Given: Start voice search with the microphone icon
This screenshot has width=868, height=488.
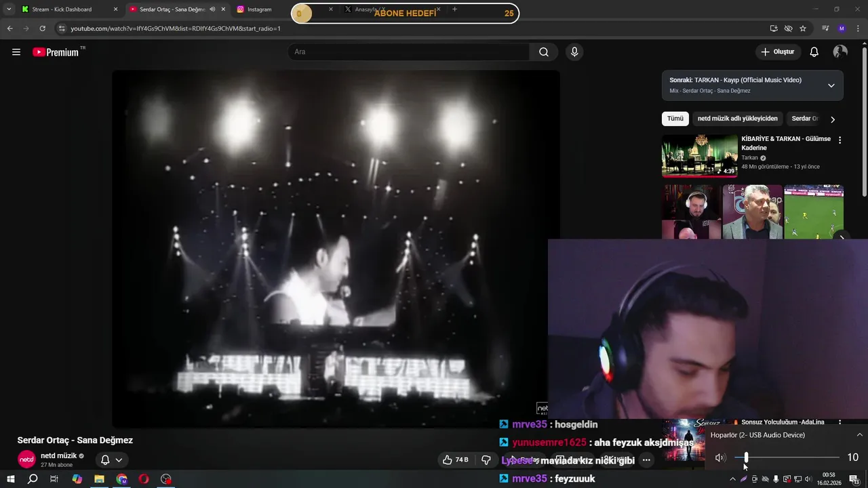Looking at the screenshot, I should 574,52.
